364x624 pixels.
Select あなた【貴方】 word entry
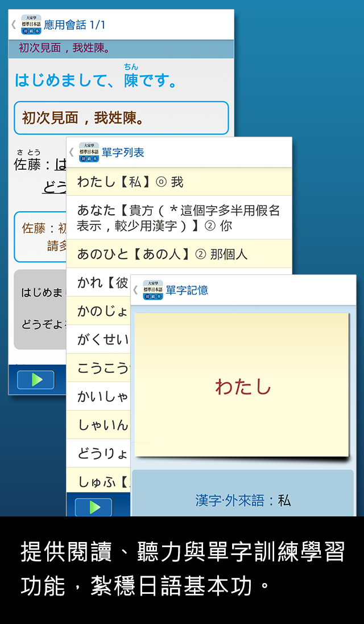point(179,217)
